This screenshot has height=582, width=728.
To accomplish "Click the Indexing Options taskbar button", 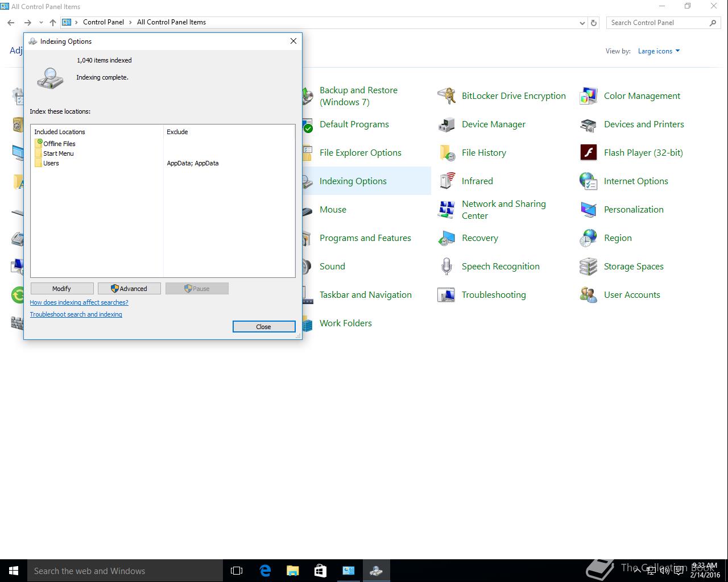I will point(377,571).
